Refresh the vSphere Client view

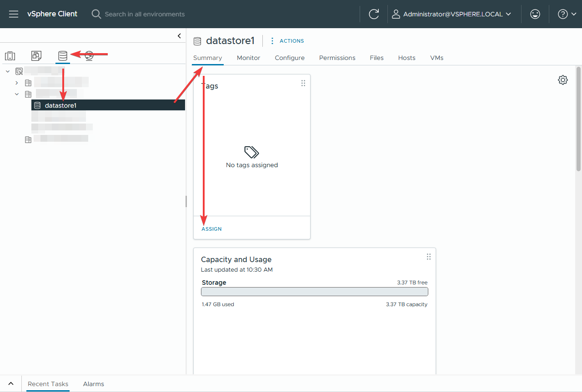(x=374, y=14)
